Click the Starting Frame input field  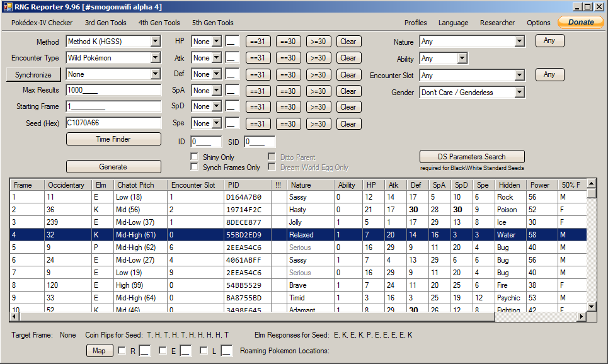[113, 106]
